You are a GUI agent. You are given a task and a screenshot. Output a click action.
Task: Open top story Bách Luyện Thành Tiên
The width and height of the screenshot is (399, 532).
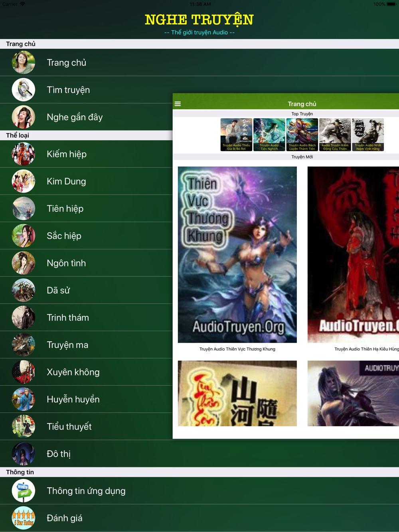coord(302,134)
